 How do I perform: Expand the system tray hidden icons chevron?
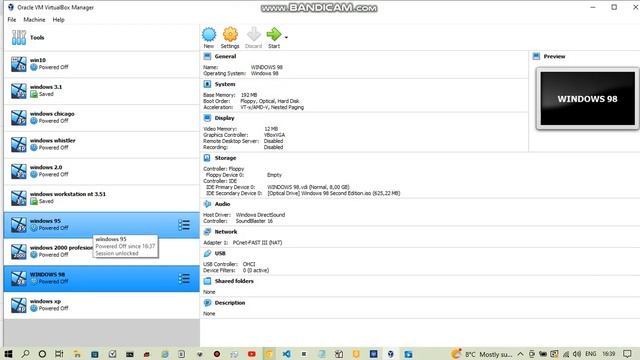point(520,354)
